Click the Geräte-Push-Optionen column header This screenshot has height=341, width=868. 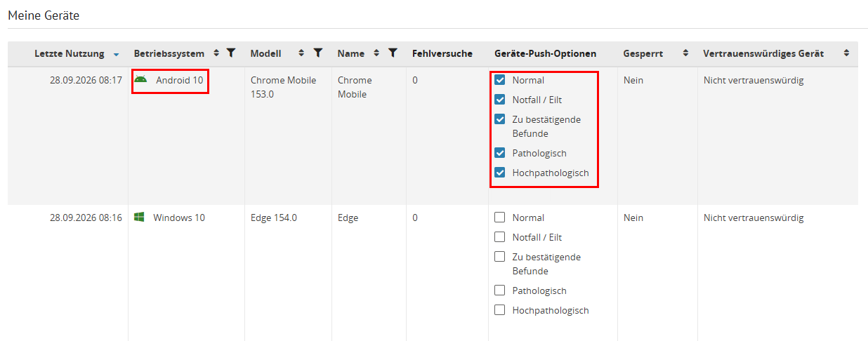(x=546, y=53)
